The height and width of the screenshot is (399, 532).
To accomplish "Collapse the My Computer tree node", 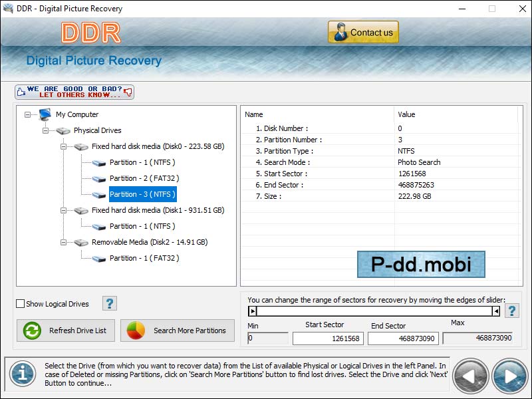I will click(27, 114).
